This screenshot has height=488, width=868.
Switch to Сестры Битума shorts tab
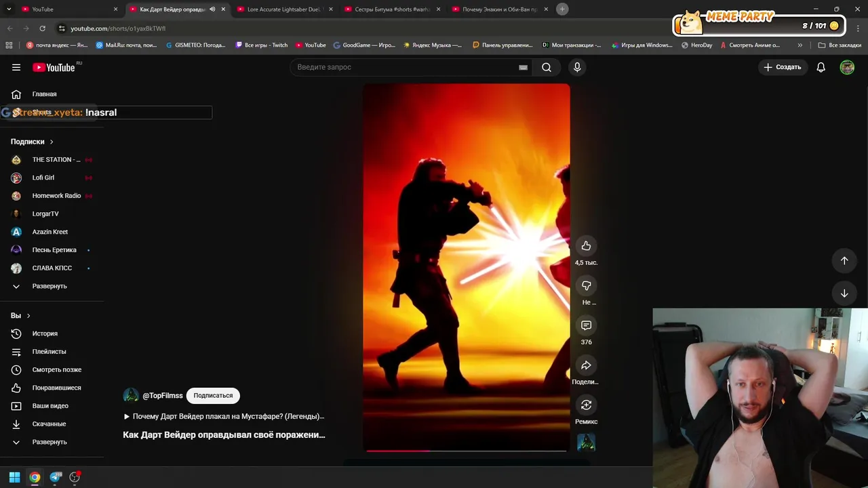click(393, 9)
